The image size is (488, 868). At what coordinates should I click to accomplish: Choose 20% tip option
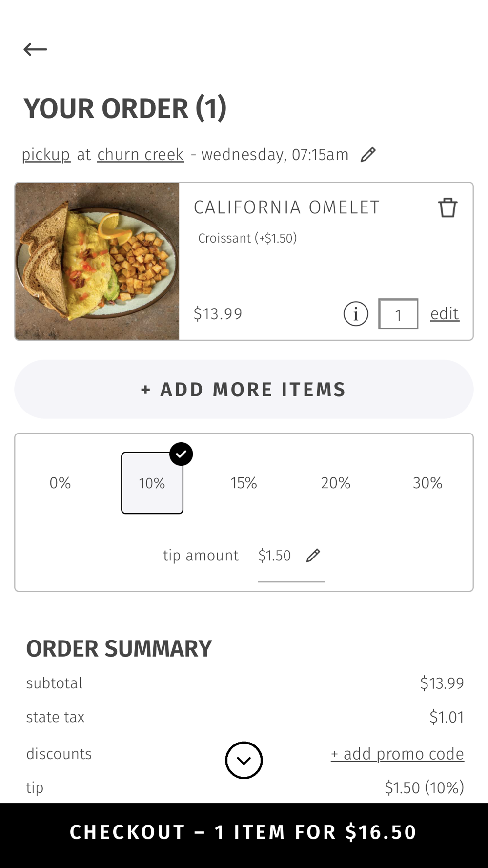(336, 483)
